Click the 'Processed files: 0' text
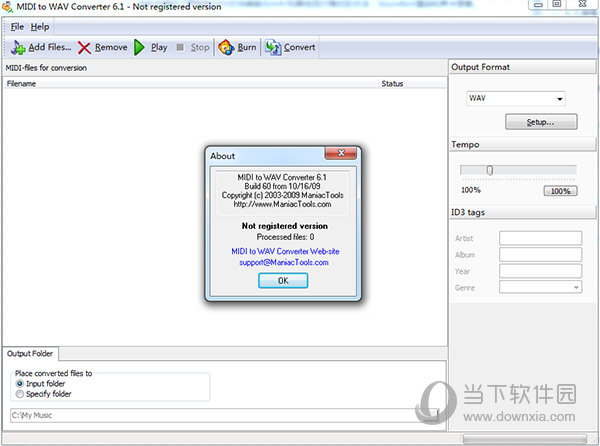The height and width of the screenshot is (446, 600). click(x=285, y=237)
